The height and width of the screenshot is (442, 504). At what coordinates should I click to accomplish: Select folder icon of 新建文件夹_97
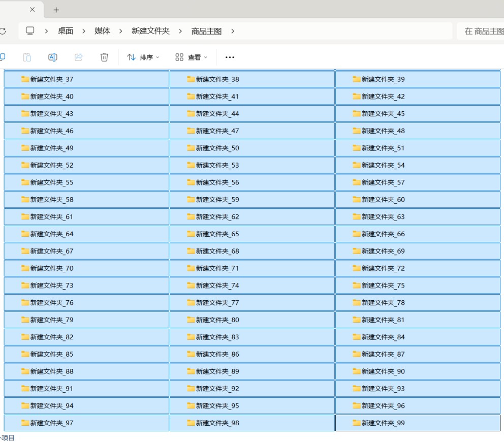coord(25,423)
